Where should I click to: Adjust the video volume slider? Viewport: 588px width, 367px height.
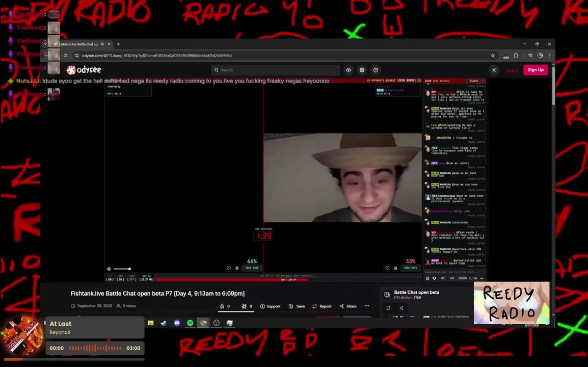pos(122,269)
